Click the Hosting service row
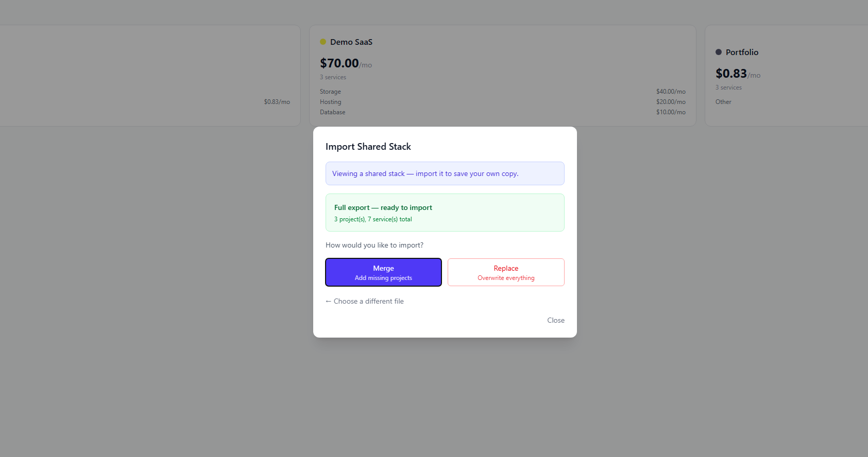Screen dimensions: 868x457 click(x=330, y=102)
